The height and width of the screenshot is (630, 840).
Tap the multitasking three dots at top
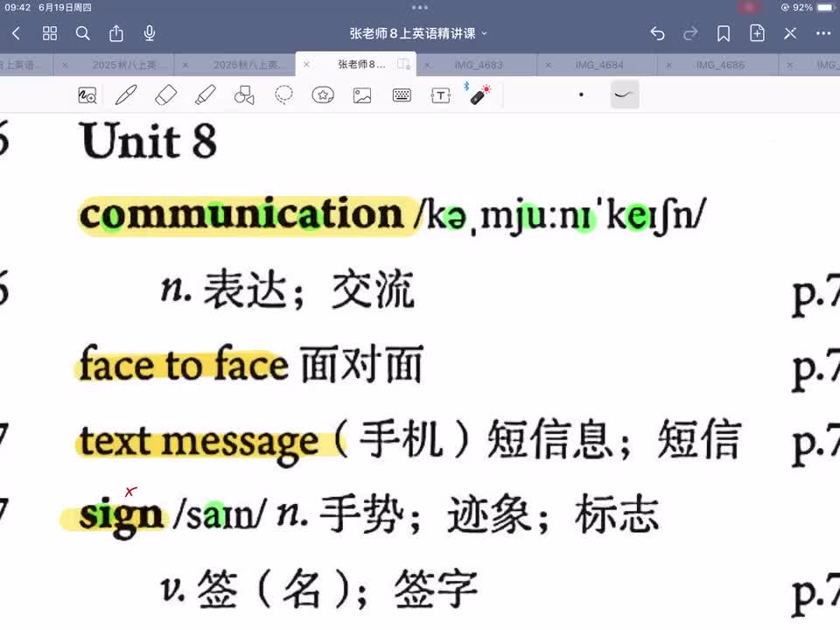click(x=420, y=8)
